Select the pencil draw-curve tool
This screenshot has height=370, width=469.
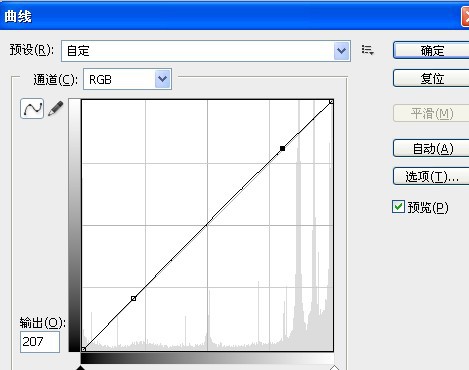[56, 109]
